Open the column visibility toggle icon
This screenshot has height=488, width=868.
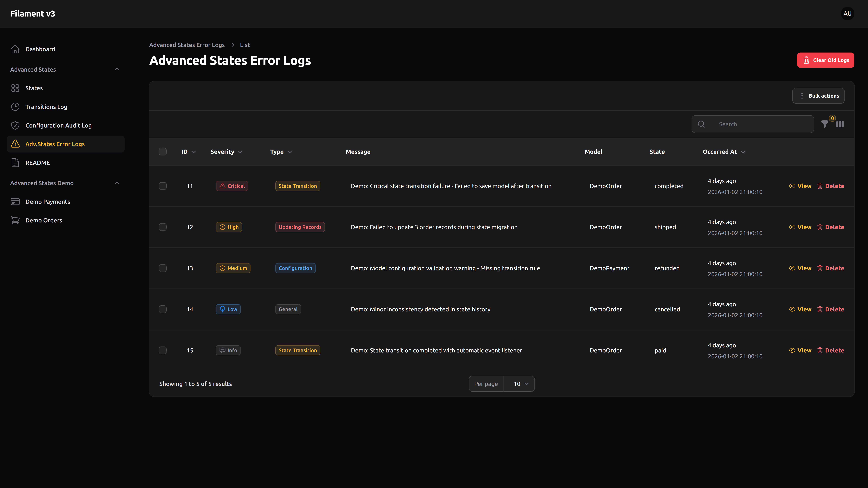point(840,124)
